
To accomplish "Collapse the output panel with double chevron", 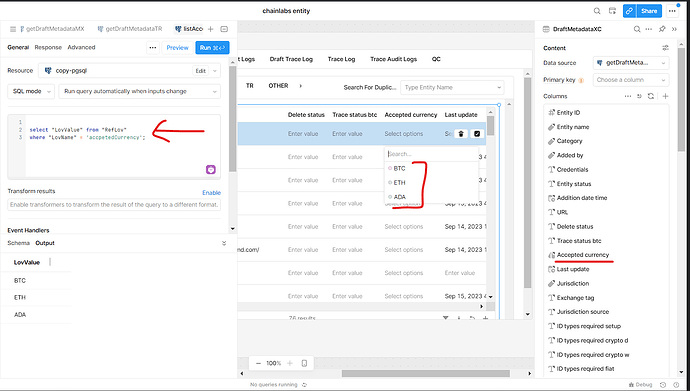I will 224,243.
